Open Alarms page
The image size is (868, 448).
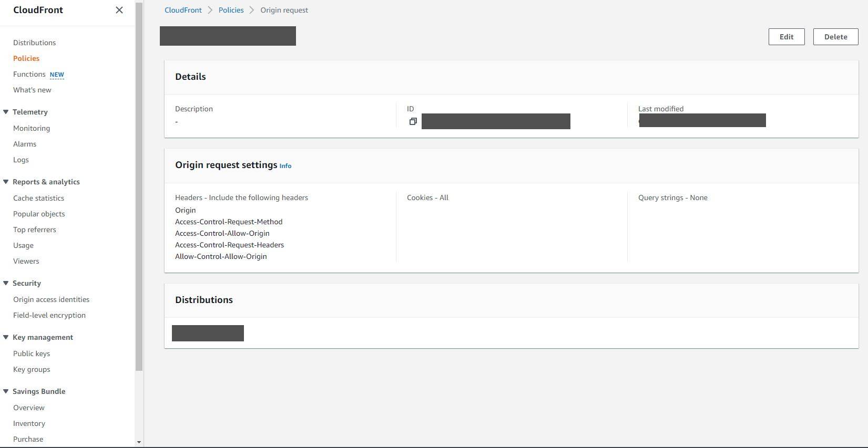pos(25,144)
